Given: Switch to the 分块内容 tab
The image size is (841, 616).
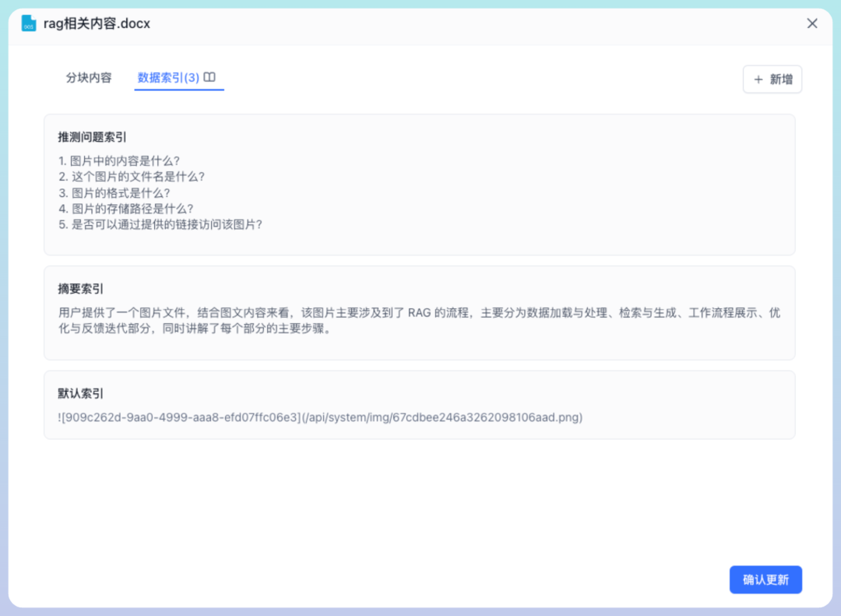Looking at the screenshot, I should click(x=88, y=78).
